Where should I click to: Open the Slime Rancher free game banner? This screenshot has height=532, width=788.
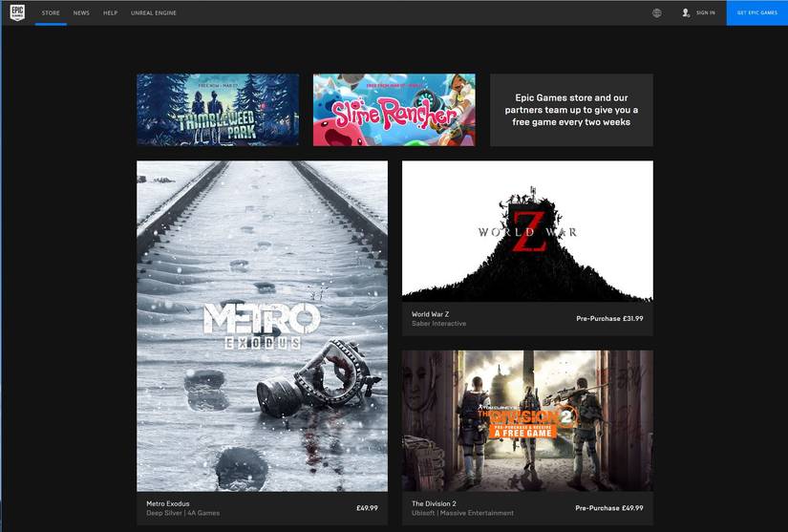point(394,110)
